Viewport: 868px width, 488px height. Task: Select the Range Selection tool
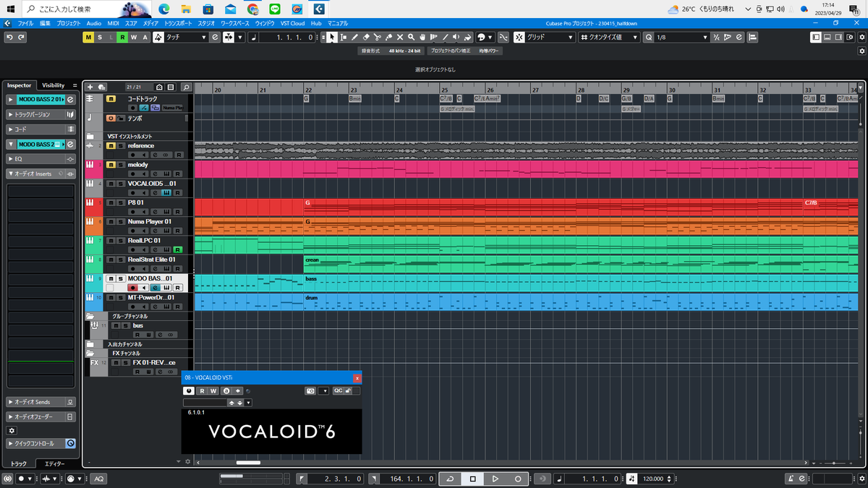tap(343, 37)
